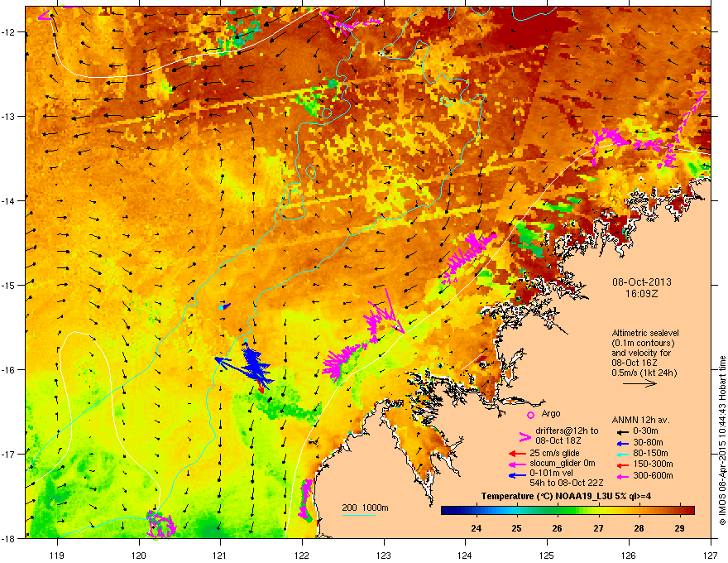Select the '30-80m' depth label
This screenshot has width=728, height=563.
pos(648,442)
